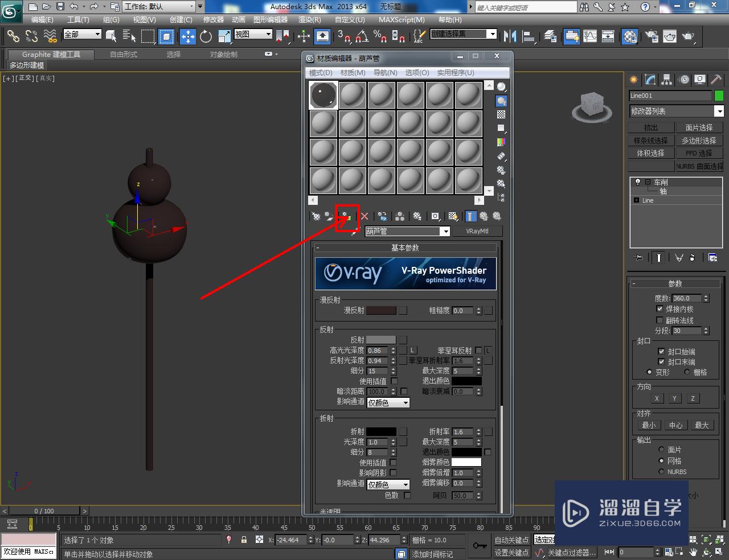Screen dimensions: 729x560
Task: Click Go Forward to Sibling icon
Action: [497, 216]
